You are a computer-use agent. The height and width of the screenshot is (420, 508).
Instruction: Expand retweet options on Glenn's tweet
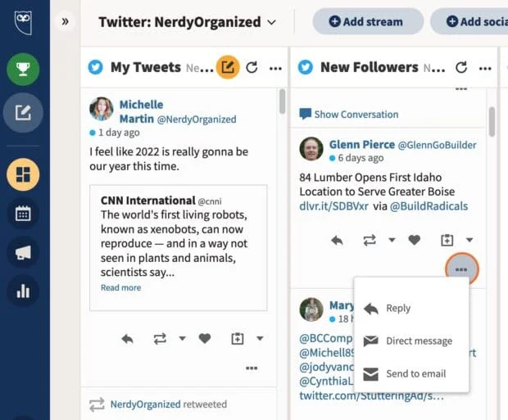tap(392, 240)
